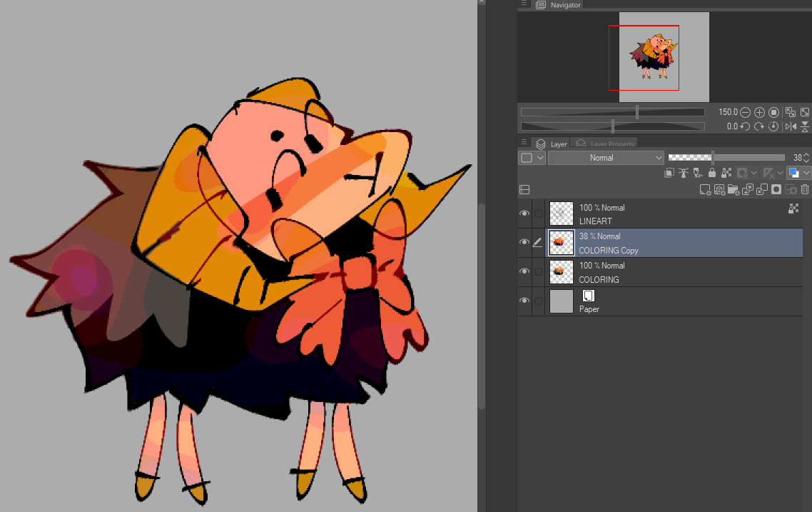Open the Normal blending mode dropdown
Screen dimensions: 812x512
[x=606, y=158]
